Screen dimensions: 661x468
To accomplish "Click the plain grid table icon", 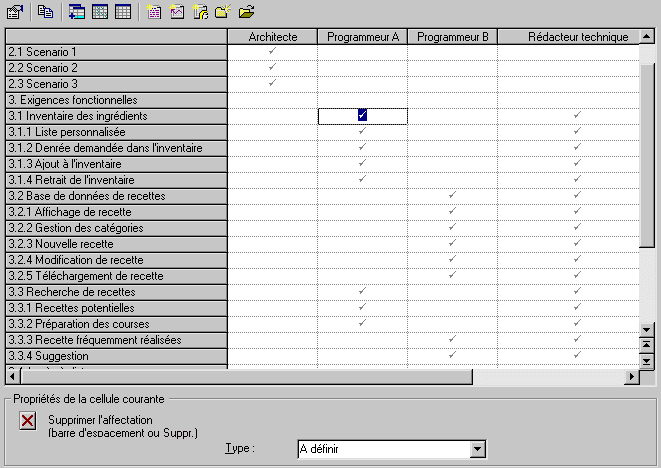I will (x=122, y=12).
